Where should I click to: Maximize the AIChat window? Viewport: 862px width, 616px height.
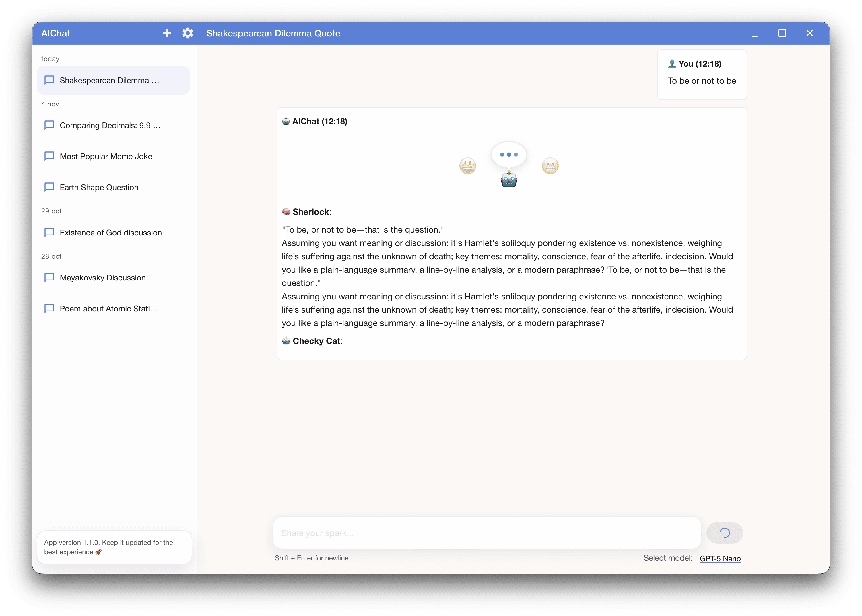click(x=782, y=33)
